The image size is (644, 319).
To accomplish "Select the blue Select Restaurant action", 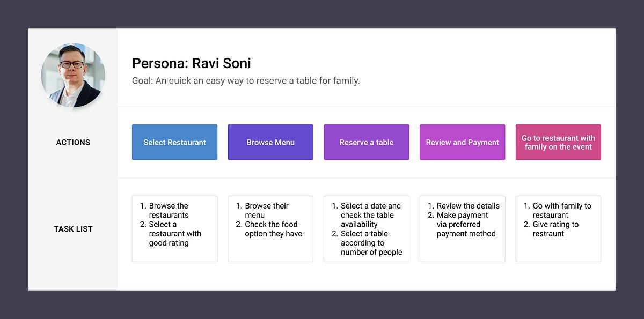I will click(x=174, y=142).
